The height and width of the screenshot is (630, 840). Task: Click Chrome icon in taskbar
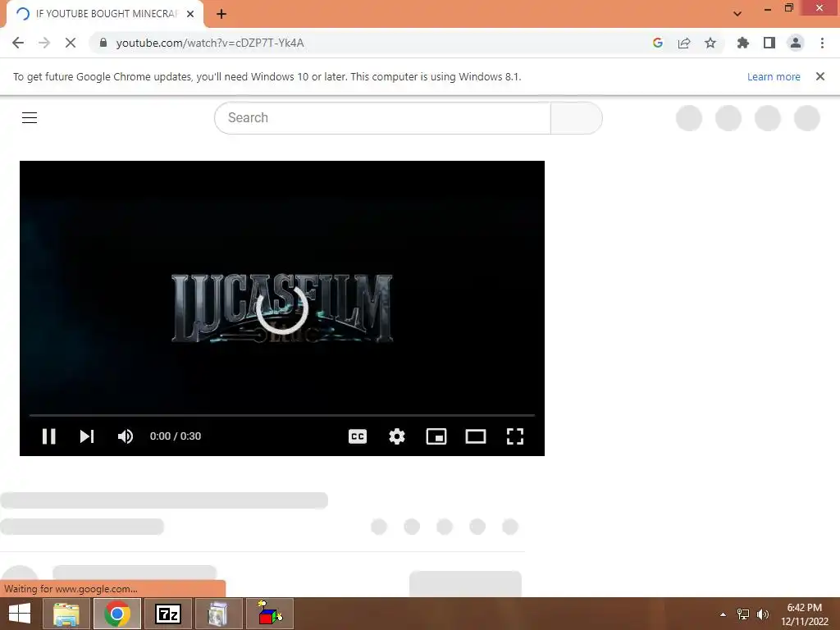117,614
